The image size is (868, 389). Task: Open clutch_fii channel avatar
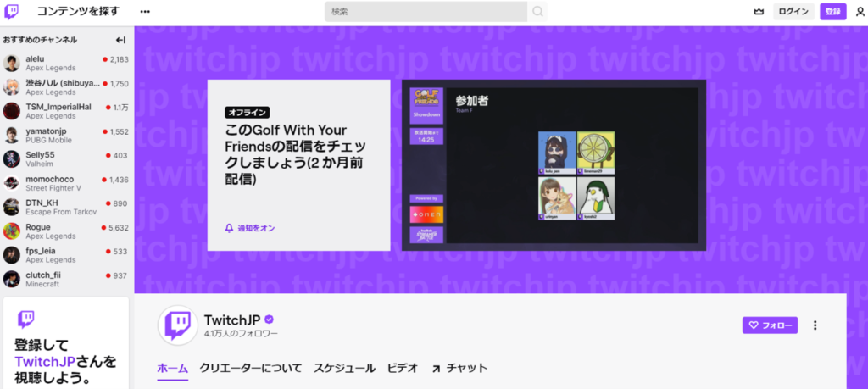point(12,279)
